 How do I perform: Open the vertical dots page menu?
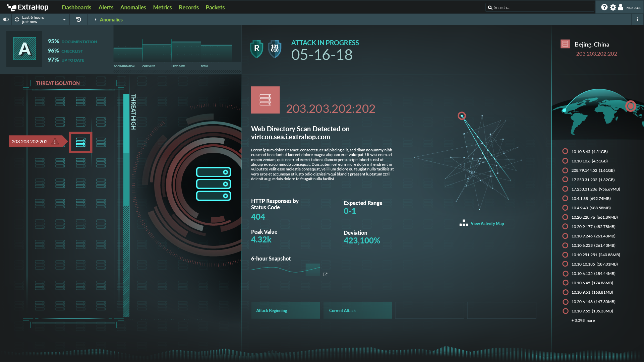click(637, 19)
